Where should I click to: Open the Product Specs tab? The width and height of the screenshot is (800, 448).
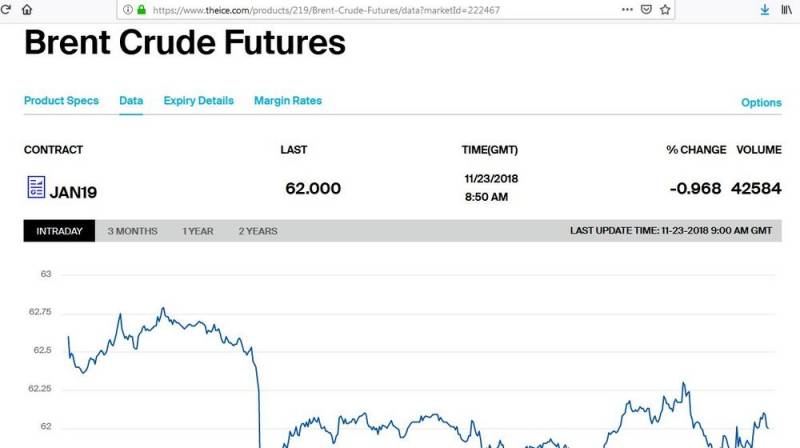pos(61,101)
